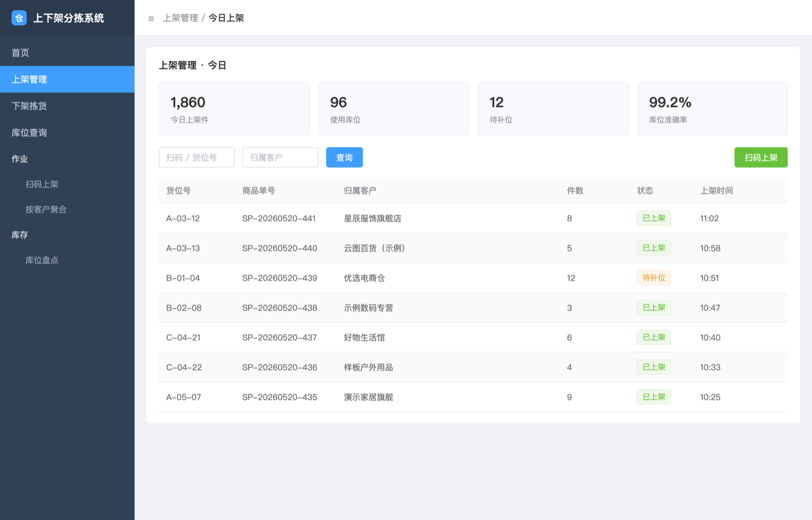Viewport: 812px width, 520px height.
Task: Click customer 示例数码专营
Action: click(369, 308)
